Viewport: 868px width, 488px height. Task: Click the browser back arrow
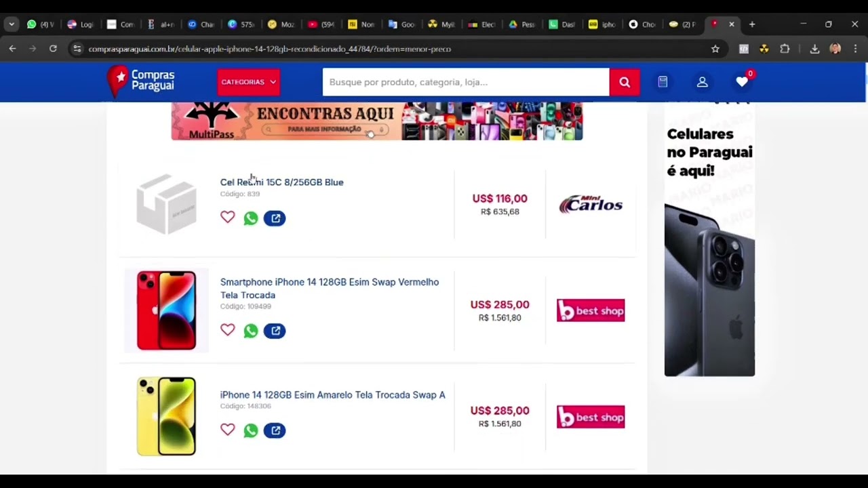click(12, 49)
